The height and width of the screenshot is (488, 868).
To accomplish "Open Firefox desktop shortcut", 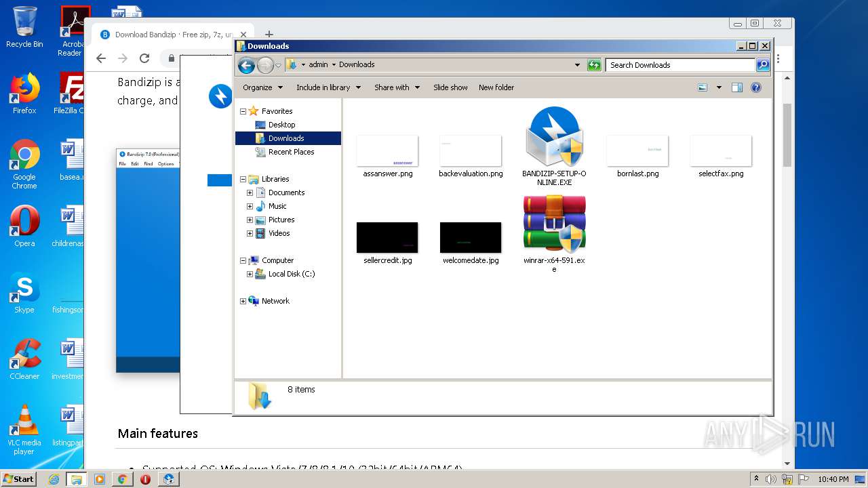I will click(24, 94).
